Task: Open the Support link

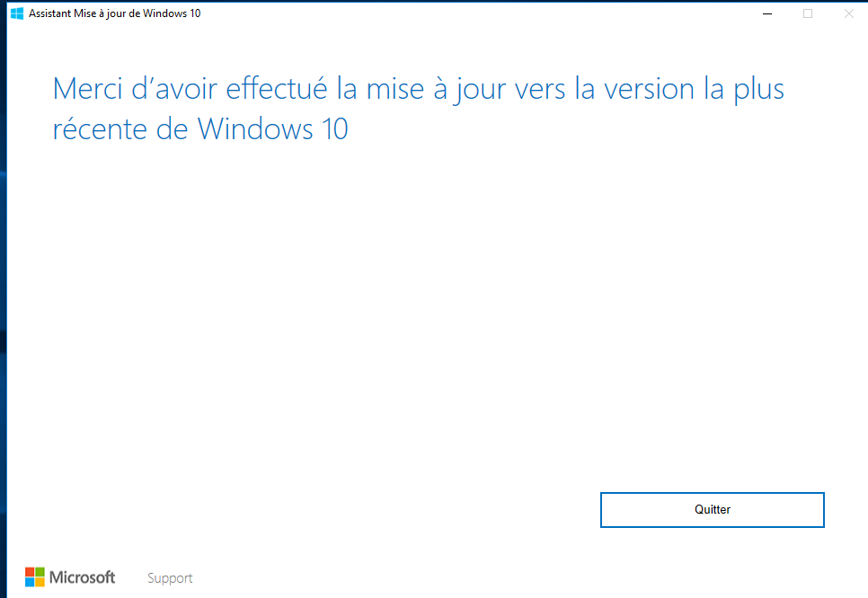Action: (170, 578)
